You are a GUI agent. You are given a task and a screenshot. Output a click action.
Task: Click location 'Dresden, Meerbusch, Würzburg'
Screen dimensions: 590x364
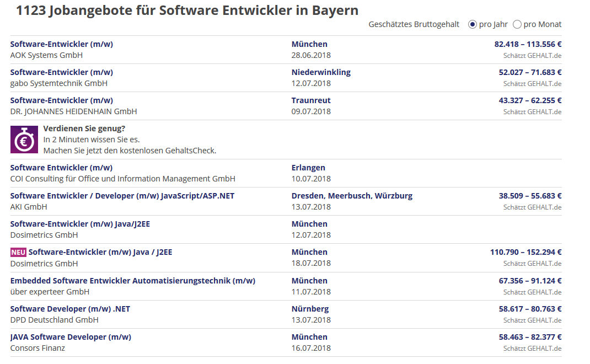(x=352, y=196)
